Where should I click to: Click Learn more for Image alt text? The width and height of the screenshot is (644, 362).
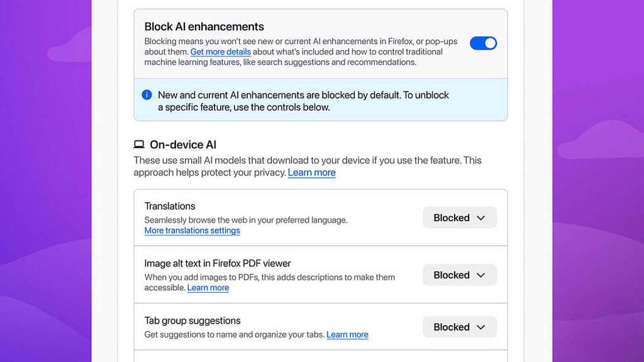tap(208, 288)
